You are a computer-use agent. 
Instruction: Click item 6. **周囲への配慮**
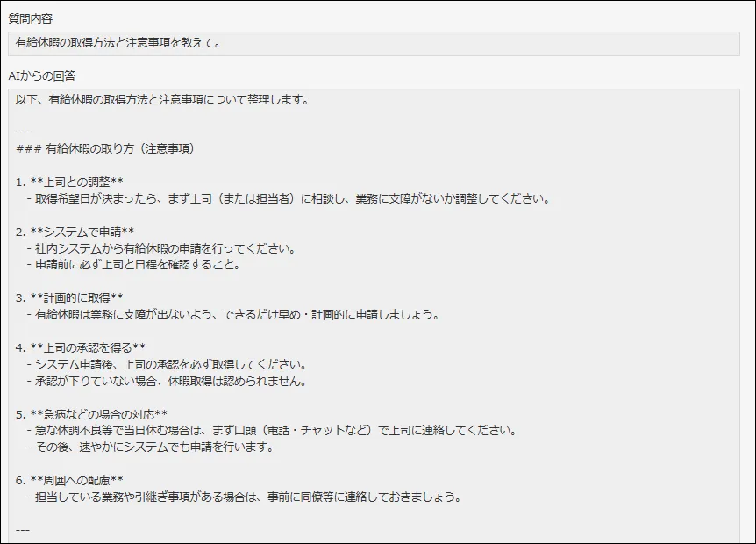pyautogui.click(x=69, y=480)
